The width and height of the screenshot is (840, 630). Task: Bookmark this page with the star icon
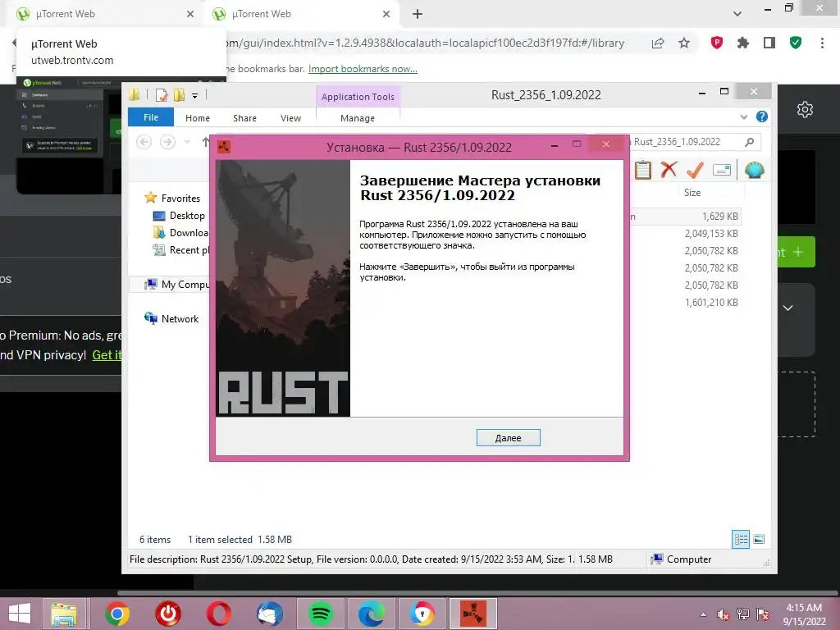point(683,43)
